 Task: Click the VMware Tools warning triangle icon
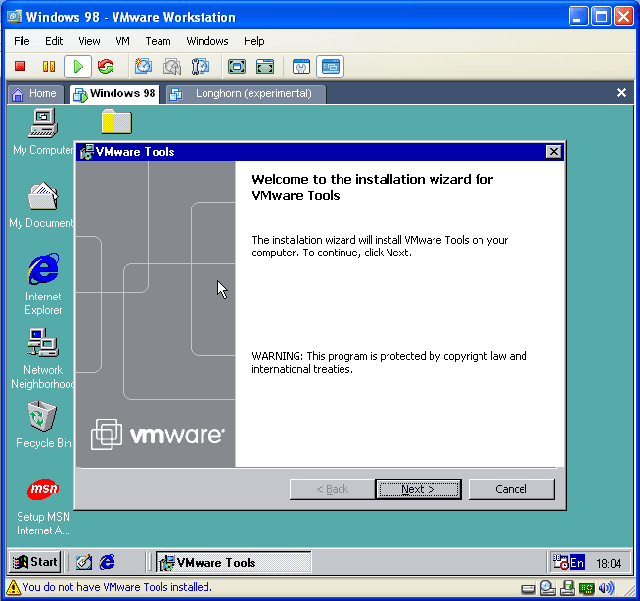(13, 588)
